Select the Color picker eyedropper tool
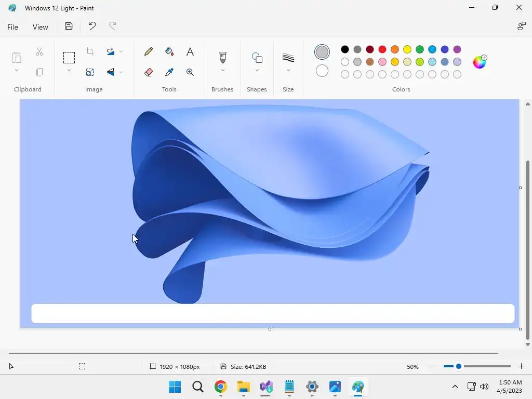 point(169,72)
